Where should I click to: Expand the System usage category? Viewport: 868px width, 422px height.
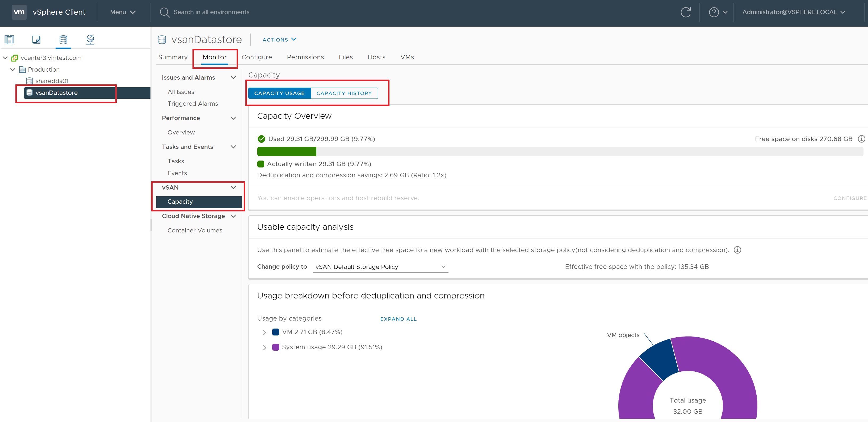265,347
